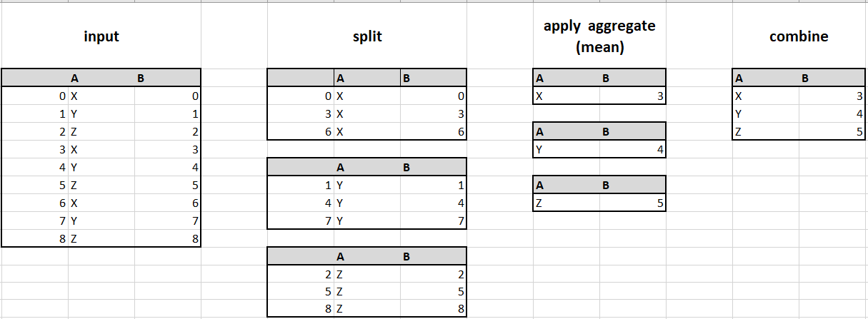Screen dimensions: 868x319
Task: Click index 4 in the Y split table
Action: (x=328, y=203)
